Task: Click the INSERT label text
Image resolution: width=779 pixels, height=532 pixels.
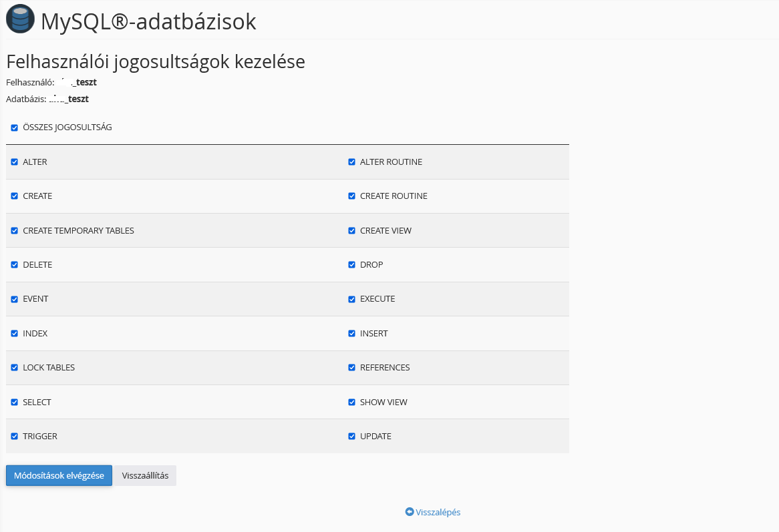Action: coord(373,334)
